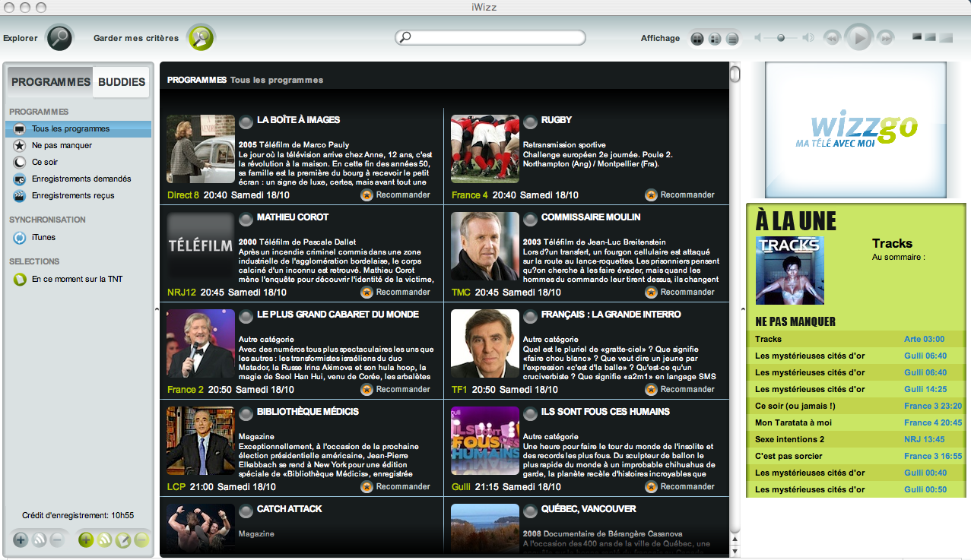This screenshot has width=971, height=560.
Task: Collapse the left sidebar via the splitter arrow
Action: point(156,308)
